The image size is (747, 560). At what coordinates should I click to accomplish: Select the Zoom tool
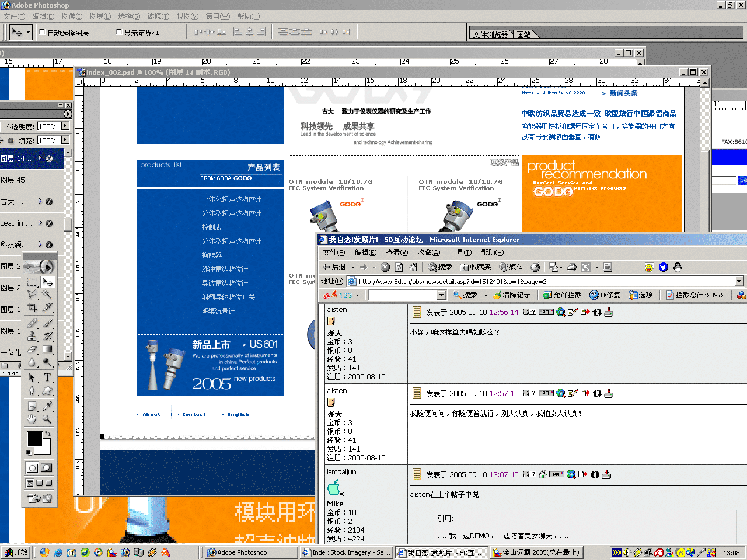(47, 419)
